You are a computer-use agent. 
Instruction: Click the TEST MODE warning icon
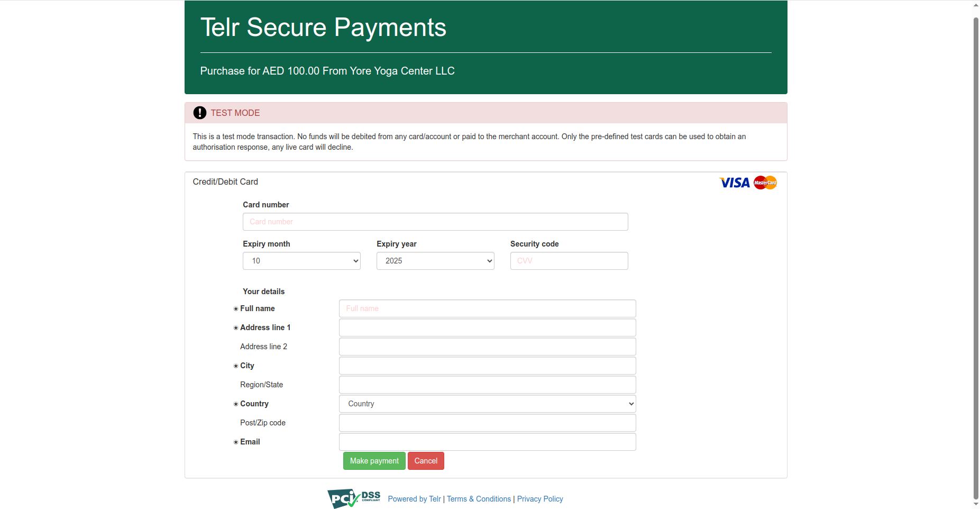tap(199, 113)
